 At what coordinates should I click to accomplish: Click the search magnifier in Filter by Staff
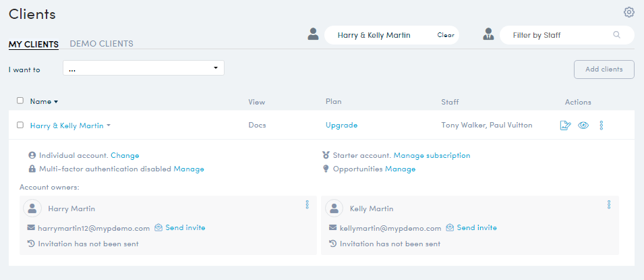[x=616, y=35]
